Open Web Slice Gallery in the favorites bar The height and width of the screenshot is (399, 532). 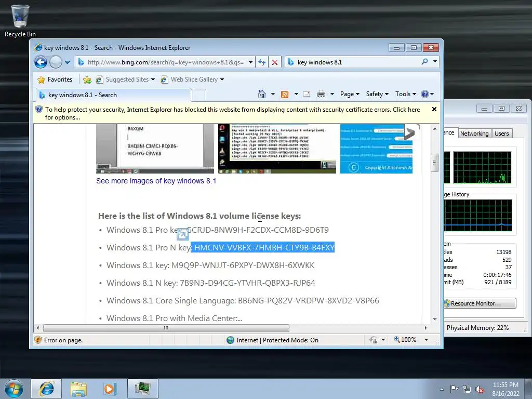click(192, 79)
